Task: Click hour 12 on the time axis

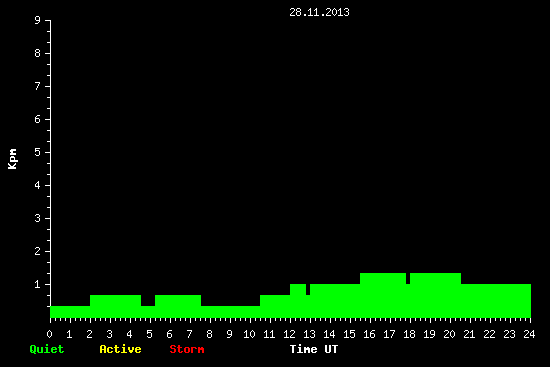Action: point(289,334)
